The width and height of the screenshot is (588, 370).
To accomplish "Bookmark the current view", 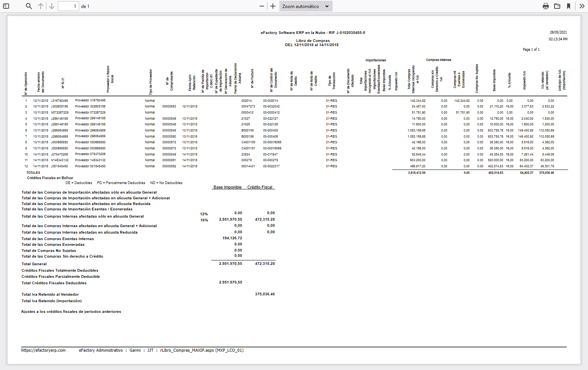I will (x=569, y=6).
